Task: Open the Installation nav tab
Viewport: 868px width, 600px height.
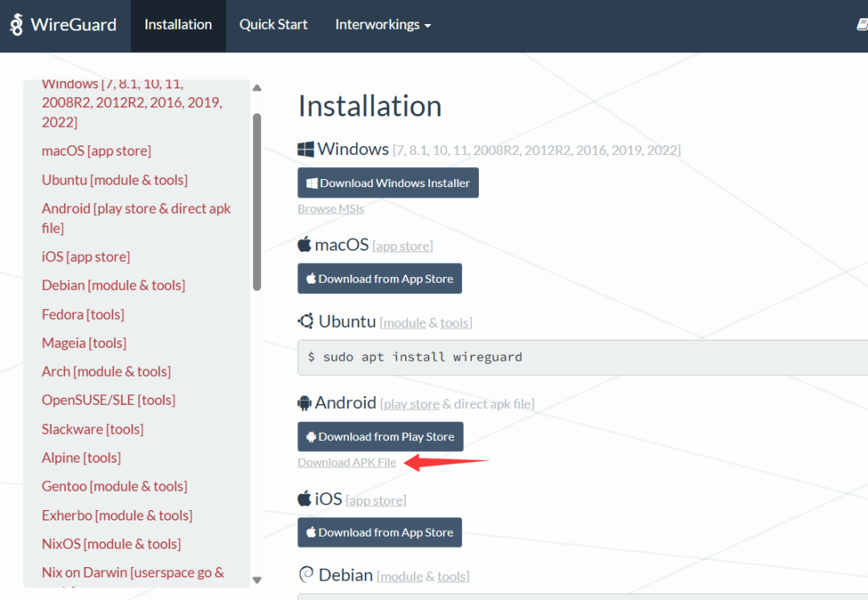Action: coord(178,25)
